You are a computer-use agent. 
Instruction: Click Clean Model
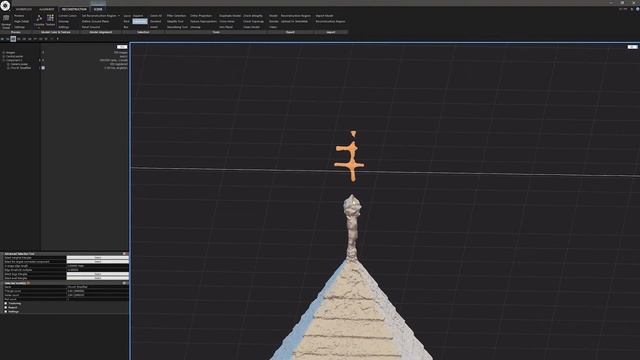pos(251,27)
